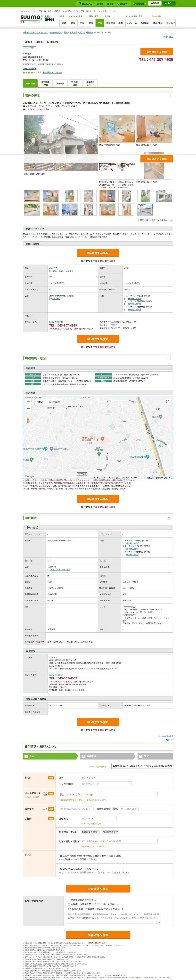Open 都道府県を選択 dropdown
The height and width of the screenshot is (980, 196).
point(91,832)
